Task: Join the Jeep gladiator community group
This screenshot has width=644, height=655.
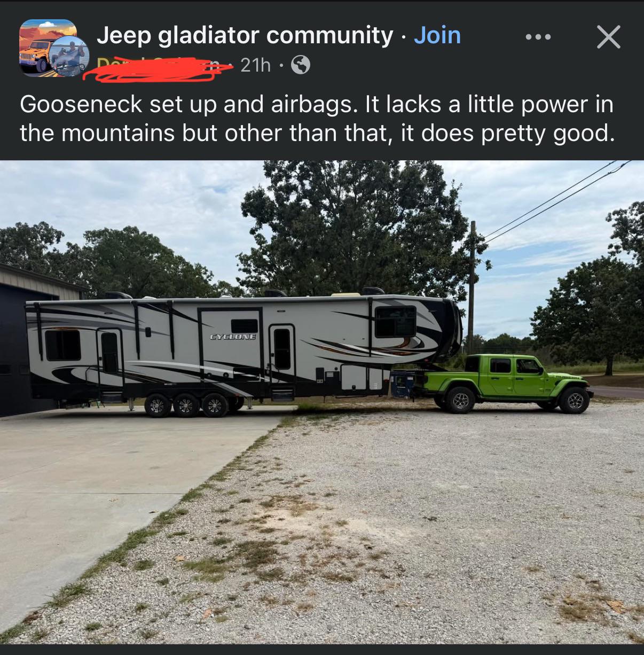Action: point(437,35)
